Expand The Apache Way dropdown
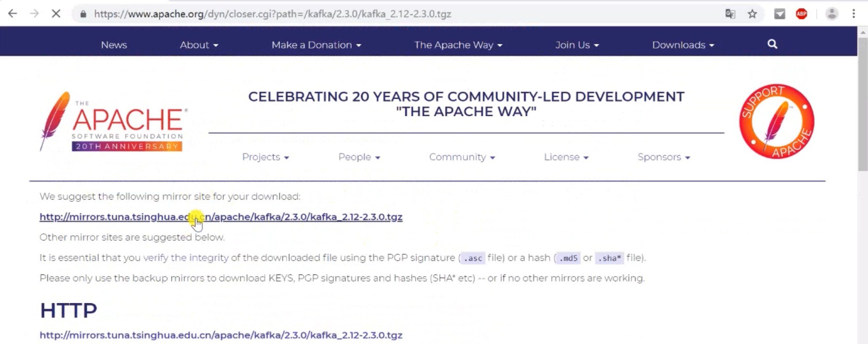The image size is (868, 344). click(x=458, y=45)
